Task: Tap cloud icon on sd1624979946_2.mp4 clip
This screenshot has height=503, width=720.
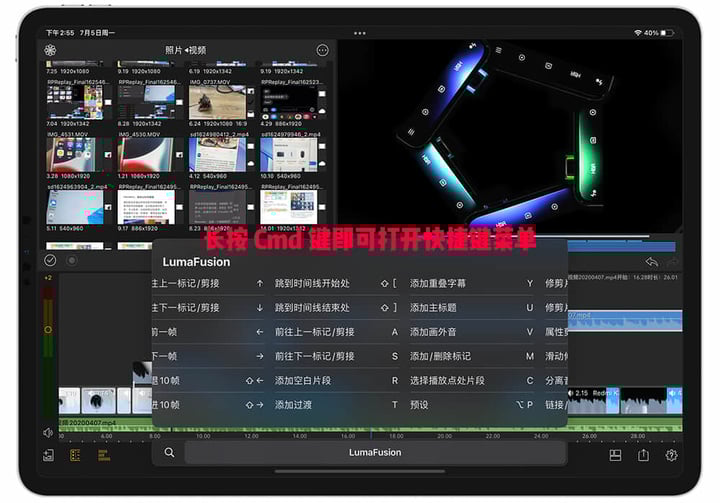Action: coord(322,164)
